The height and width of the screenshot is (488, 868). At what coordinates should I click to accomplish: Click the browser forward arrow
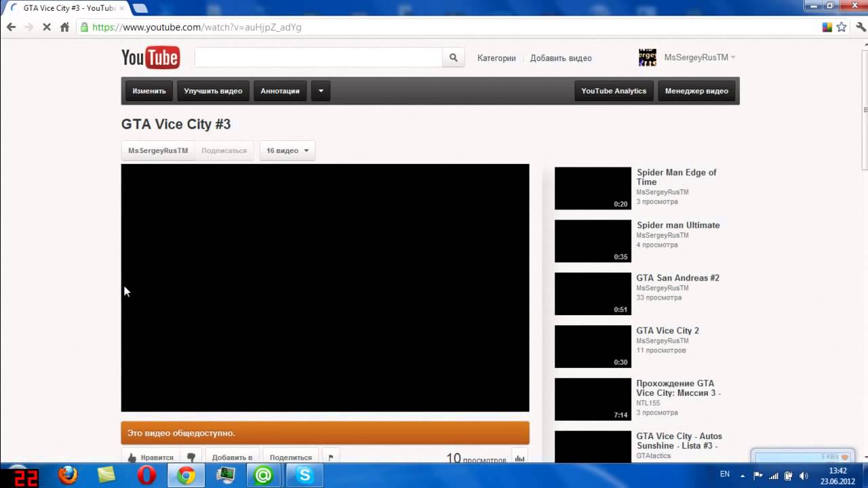click(28, 27)
